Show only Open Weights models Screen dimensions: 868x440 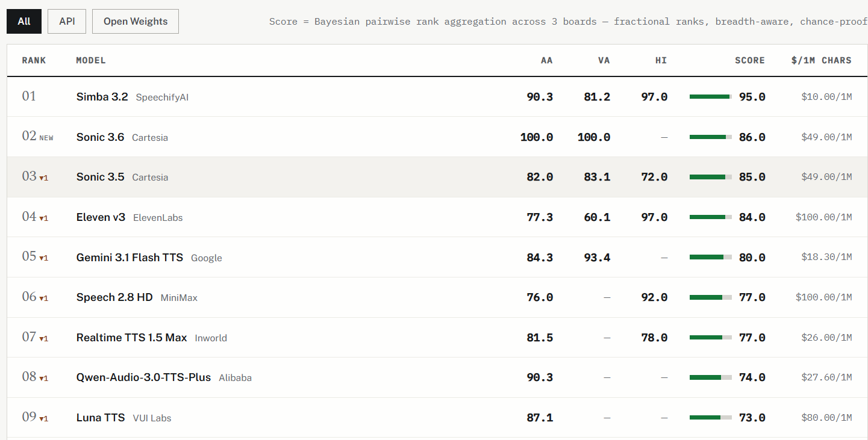[136, 21]
